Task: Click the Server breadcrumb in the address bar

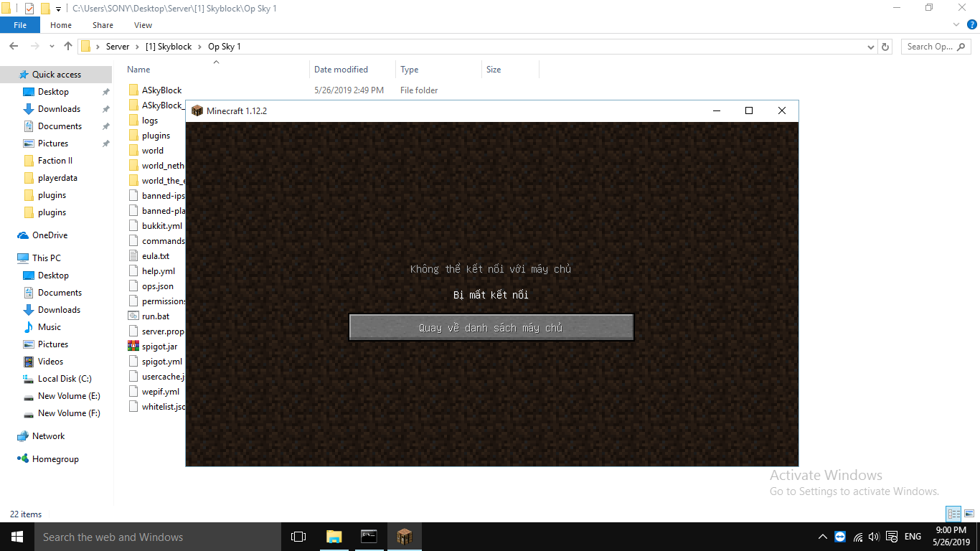Action: (118, 47)
